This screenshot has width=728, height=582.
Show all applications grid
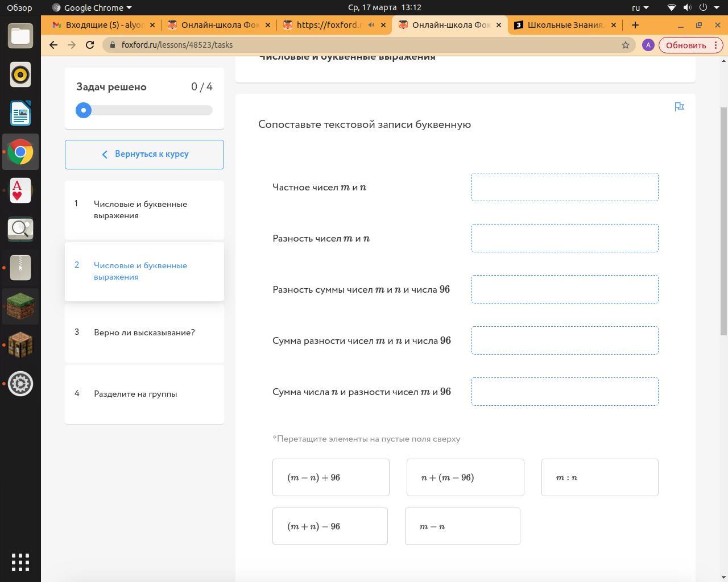(x=20, y=562)
